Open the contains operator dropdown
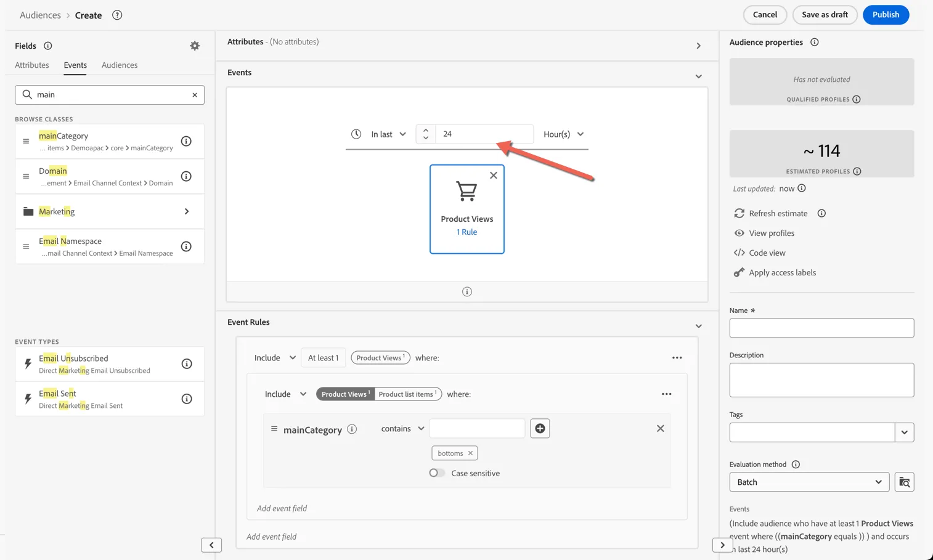 (x=402, y=429)
